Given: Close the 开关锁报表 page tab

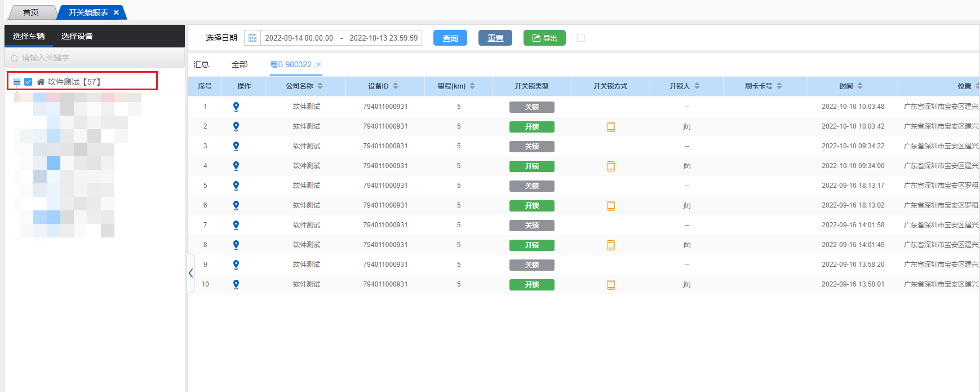Looking at the screenshot, I should pos(116,12).
